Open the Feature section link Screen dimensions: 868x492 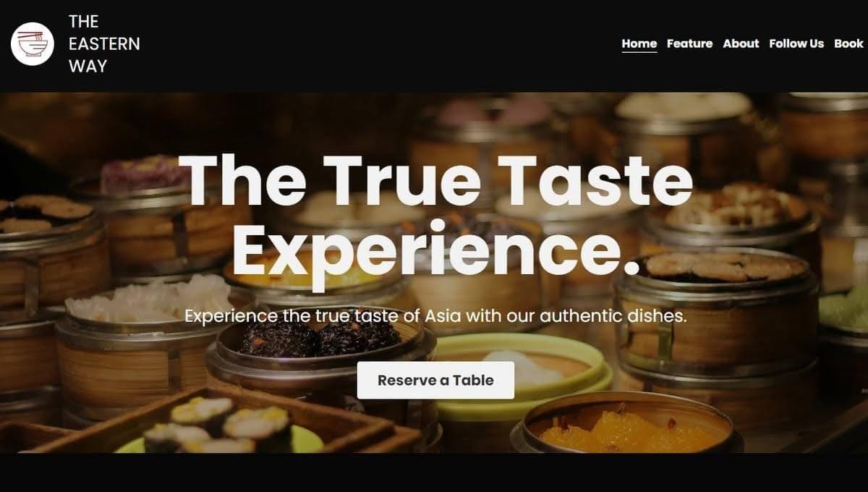[689, 43]
